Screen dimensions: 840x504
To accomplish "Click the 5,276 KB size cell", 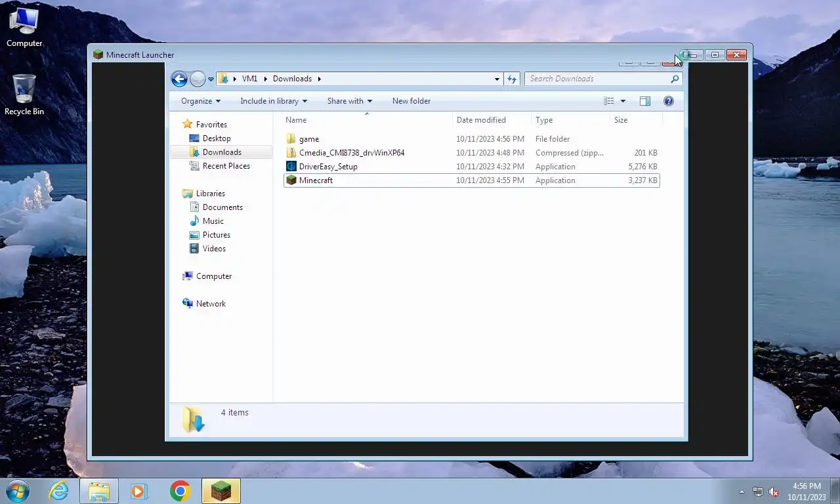I will pyautogui.click(x=642, y=167).
